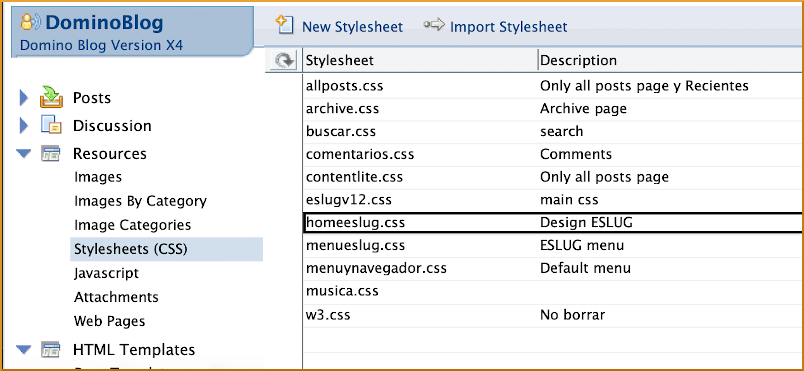
Task: Open Web Pages resources
Action: coord(110,321)
